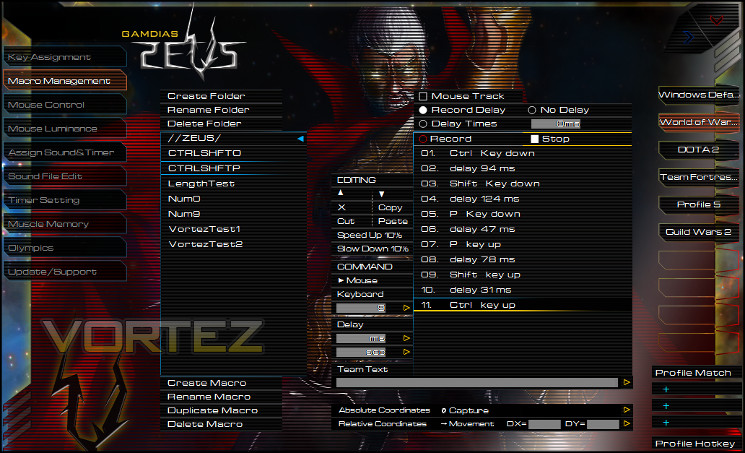Image resolution: width=745 pixels, height=453 pixels.
Task: Insert keyboard command with yellow arrow
Action: point(406,308)
